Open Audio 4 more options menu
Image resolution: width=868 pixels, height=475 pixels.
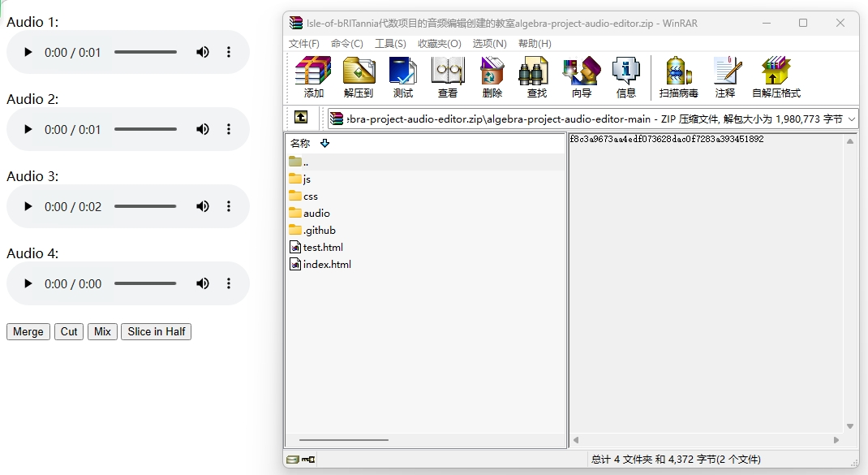(229, 283)
